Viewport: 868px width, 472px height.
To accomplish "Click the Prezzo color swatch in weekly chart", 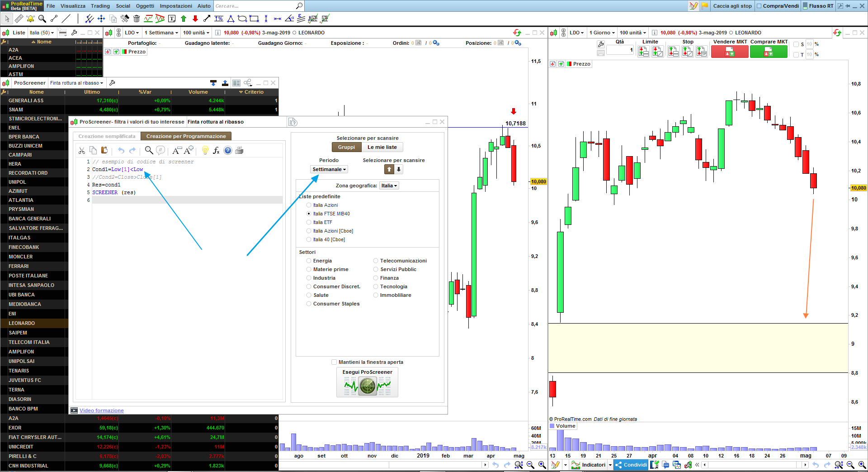I will 124,52.
